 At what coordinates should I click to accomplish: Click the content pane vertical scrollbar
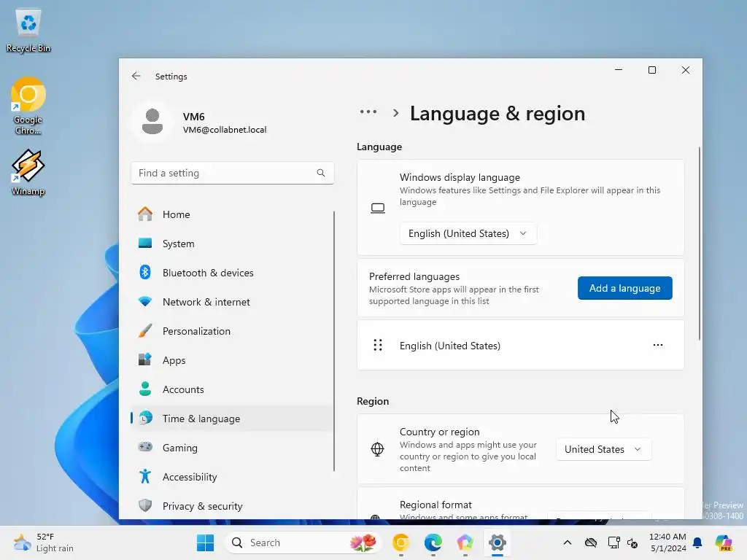point(700,243)
